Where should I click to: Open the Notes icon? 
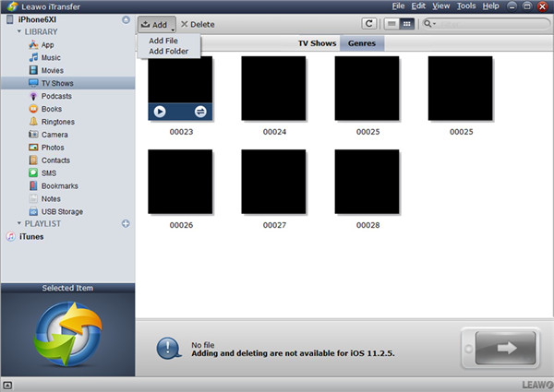point(33,198)
